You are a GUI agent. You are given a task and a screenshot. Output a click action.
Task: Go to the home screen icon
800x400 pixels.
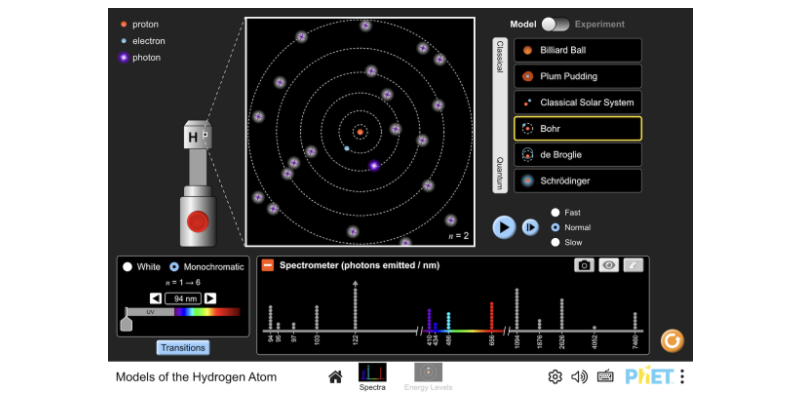[336, 377]
